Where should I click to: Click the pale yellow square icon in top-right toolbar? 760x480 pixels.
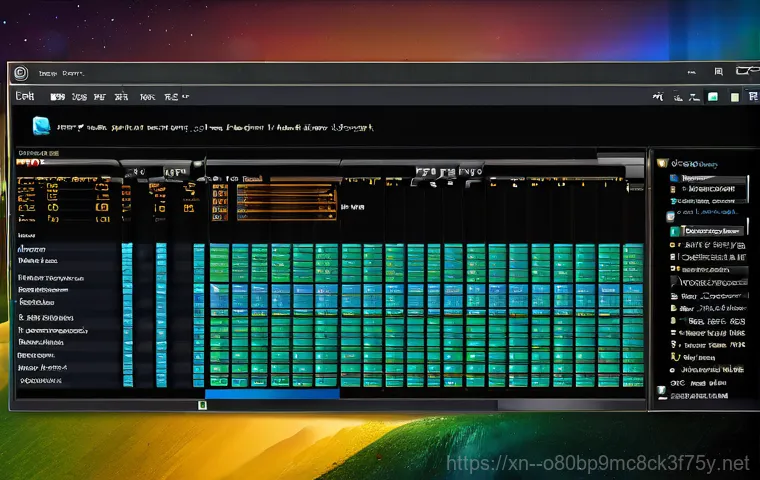(x=736, y=97)
